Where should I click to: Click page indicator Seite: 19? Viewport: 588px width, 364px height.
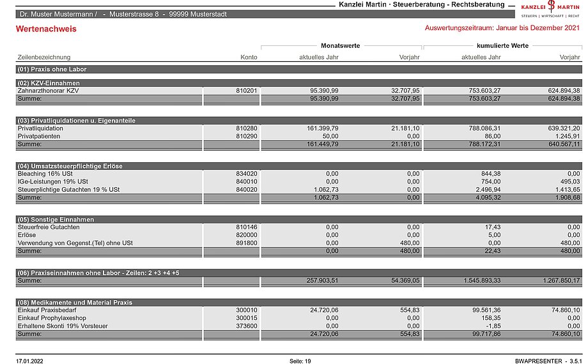pyautogui.click(x=300, y=361)
